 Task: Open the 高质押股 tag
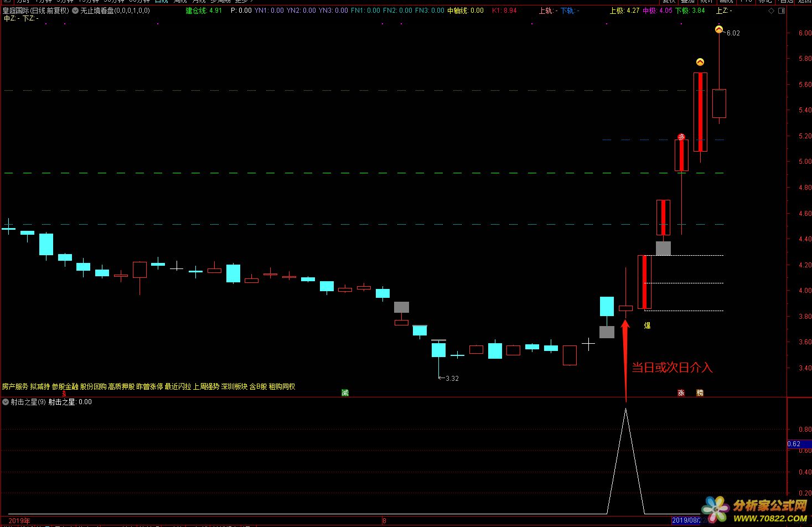121,386
